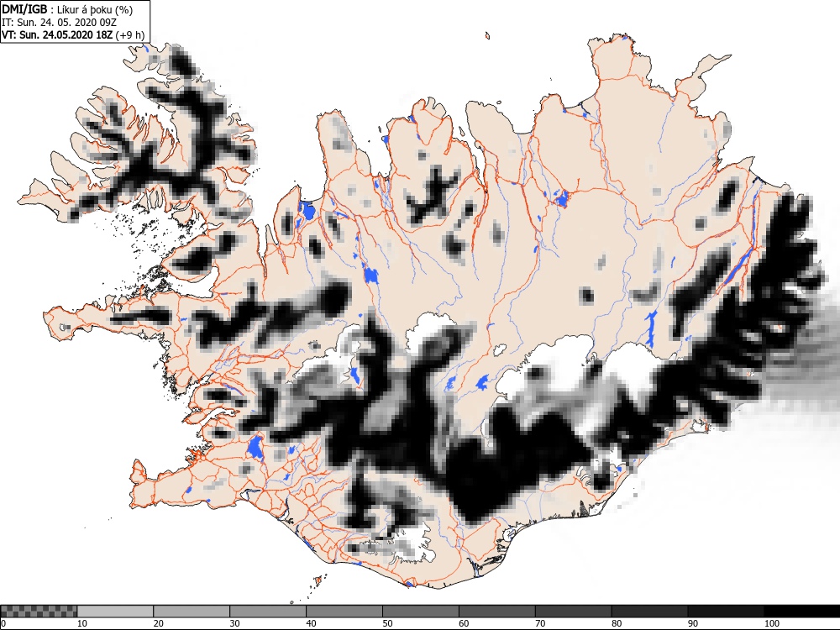Image resolution: width=840 pixels, height=630 pixels.
Task: Pick the 70-80 legend color block
Action: 573,612
